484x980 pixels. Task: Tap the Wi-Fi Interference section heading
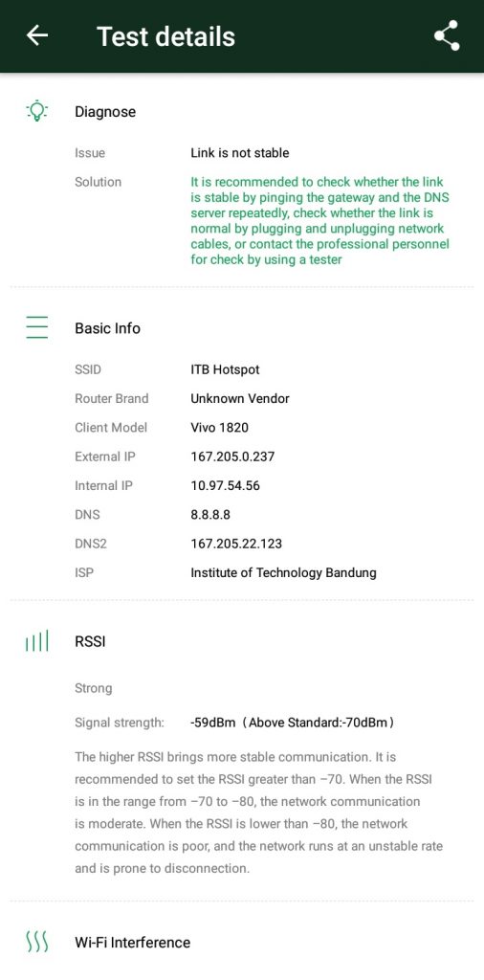[132, 942]
